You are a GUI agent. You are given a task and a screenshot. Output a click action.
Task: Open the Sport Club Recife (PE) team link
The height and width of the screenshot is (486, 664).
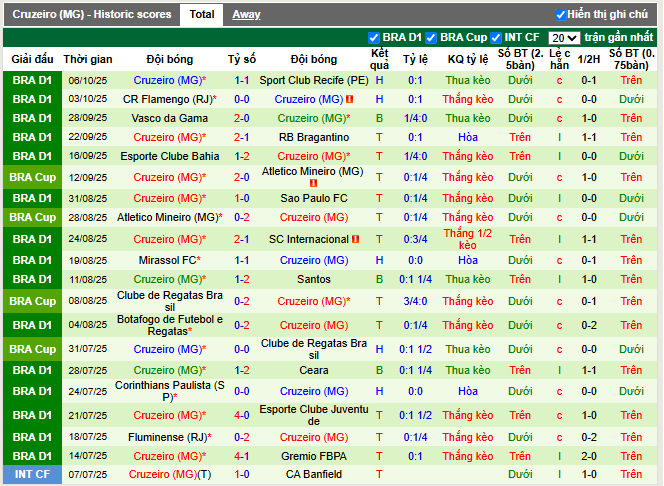click(x=314, y=80)
